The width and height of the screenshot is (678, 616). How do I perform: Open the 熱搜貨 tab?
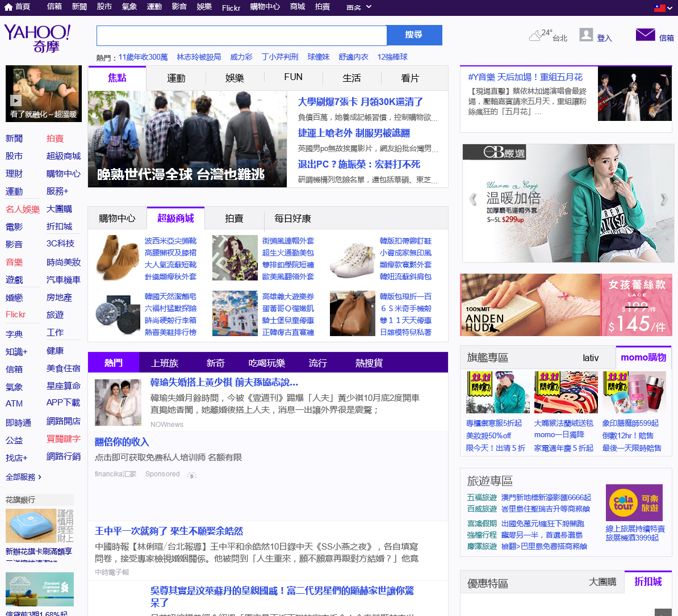(369, 363)
